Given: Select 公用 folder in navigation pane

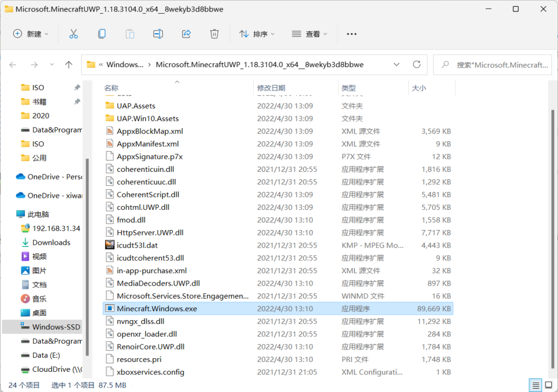Looking at the screenshot, I should point(39,158).
